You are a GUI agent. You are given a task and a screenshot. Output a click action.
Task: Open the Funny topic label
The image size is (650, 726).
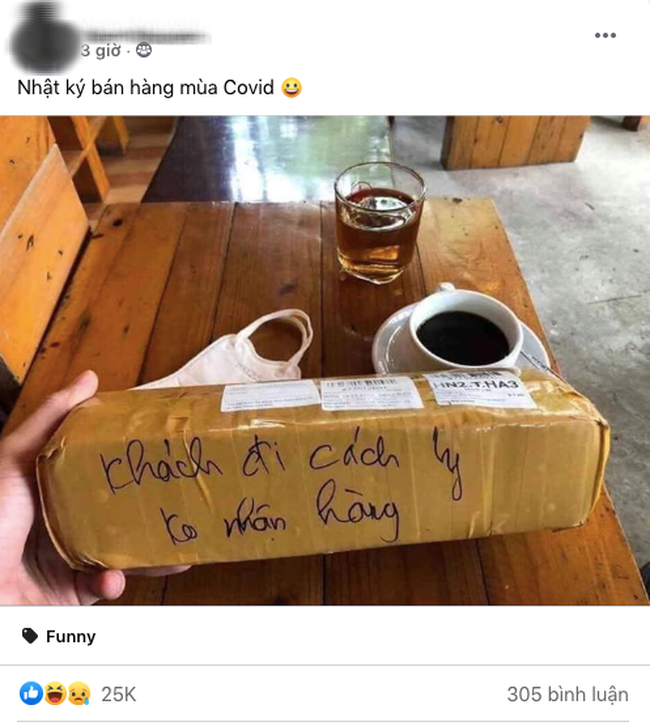[71, 636]
